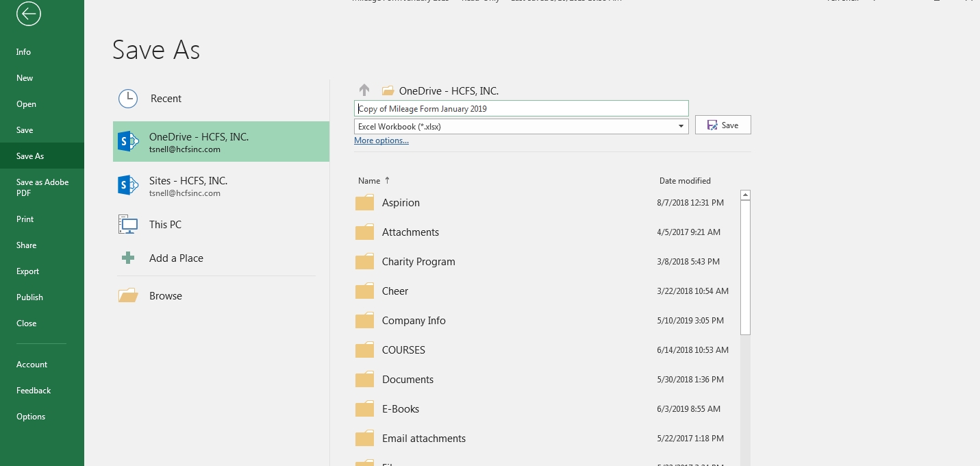Sort by Date modified column header

point(684,181)
